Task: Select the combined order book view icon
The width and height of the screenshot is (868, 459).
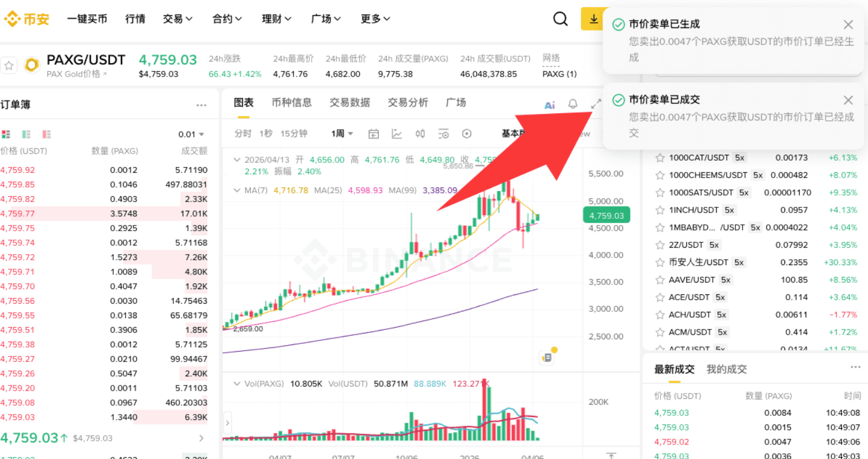Action: (6, 134)
